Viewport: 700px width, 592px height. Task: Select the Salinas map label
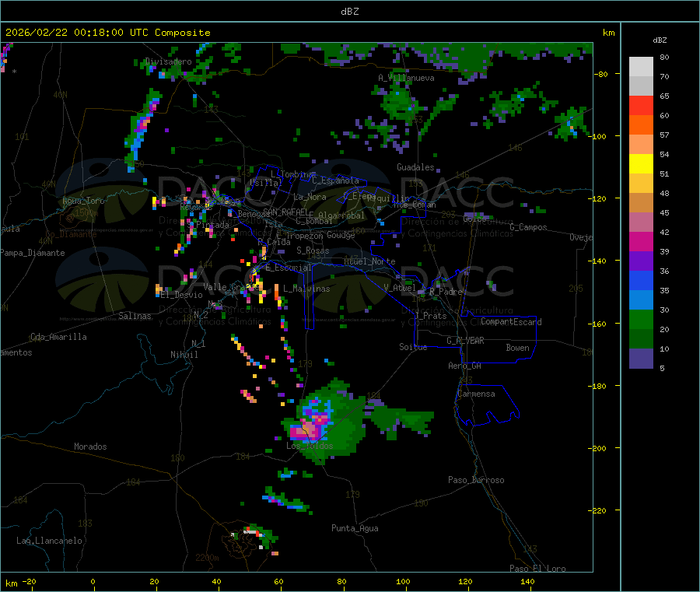tap(135, 316)
